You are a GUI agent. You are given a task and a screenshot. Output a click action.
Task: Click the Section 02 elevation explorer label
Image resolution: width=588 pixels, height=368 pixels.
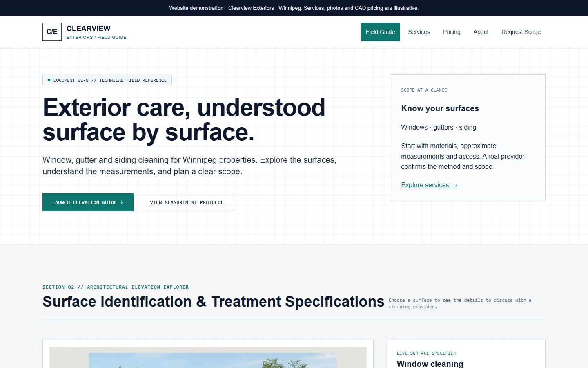point(116,287)
